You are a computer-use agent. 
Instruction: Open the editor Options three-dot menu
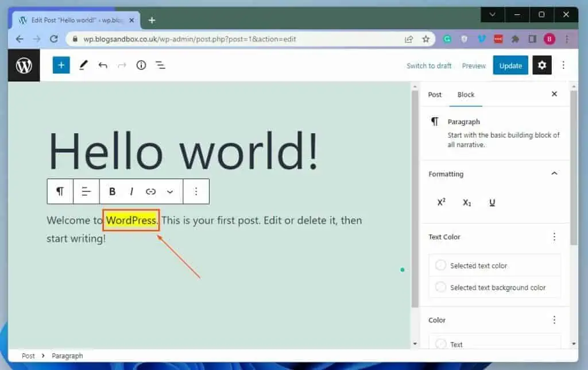point(563,65)
